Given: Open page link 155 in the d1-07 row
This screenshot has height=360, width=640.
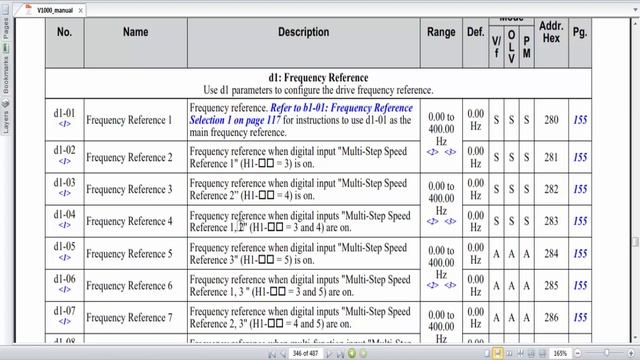Looking at the screenshot, I should [580, 318].
